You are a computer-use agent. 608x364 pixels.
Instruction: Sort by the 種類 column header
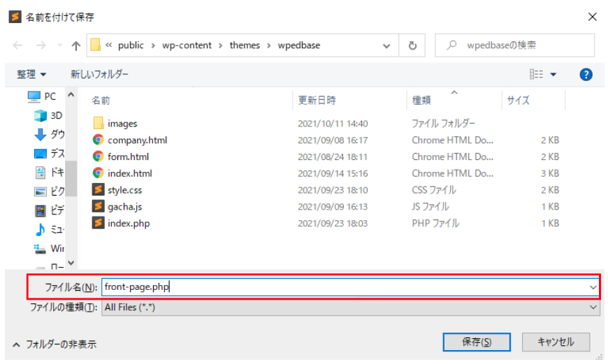[x=421, y=101]
